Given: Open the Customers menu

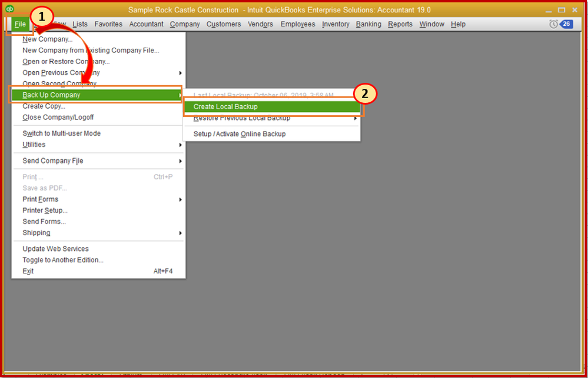Looking at the screenshot, I should click(x=224, y=24).
